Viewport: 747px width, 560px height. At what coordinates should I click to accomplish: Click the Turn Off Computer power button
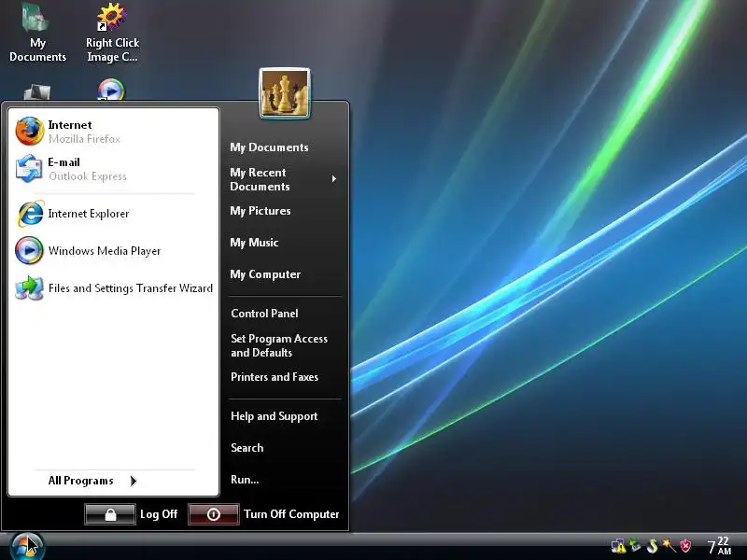214,514
